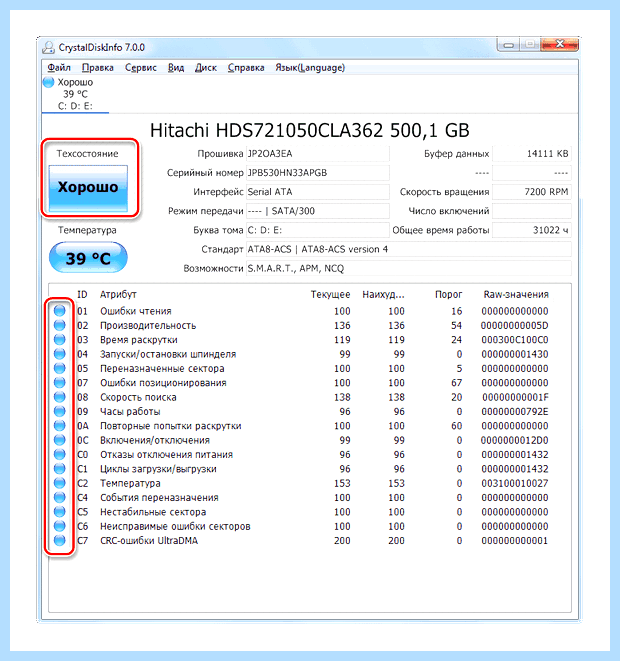620x661 pixels.
Task: Click status orb for 02 Производительность
Action: pos(59,325)
